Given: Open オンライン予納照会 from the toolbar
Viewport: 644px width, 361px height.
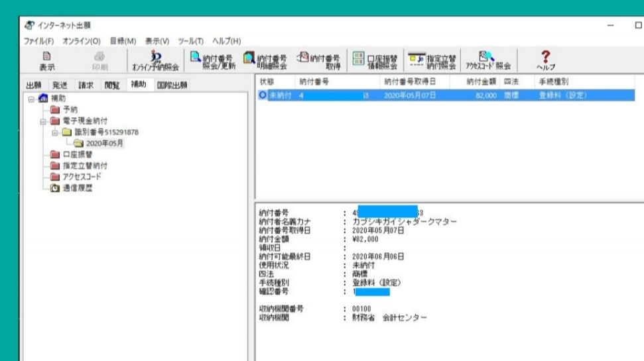Looking at the screenshot, I should [155, 61].
